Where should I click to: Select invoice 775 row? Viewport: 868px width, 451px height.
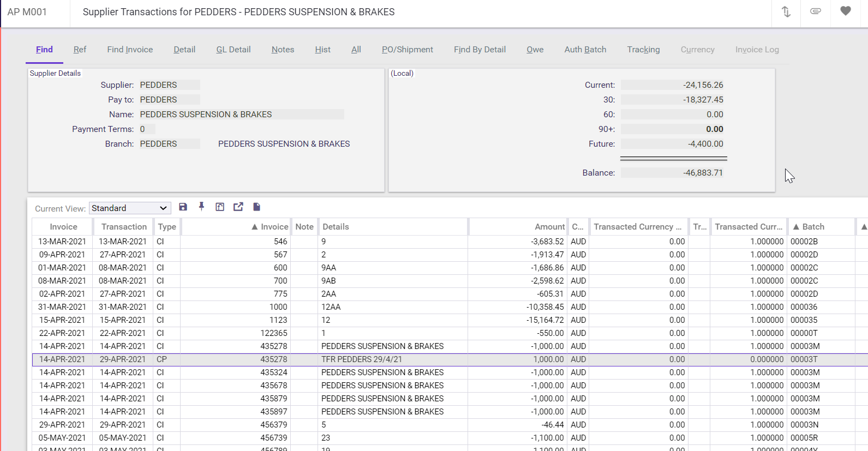(x=450, y=294)
